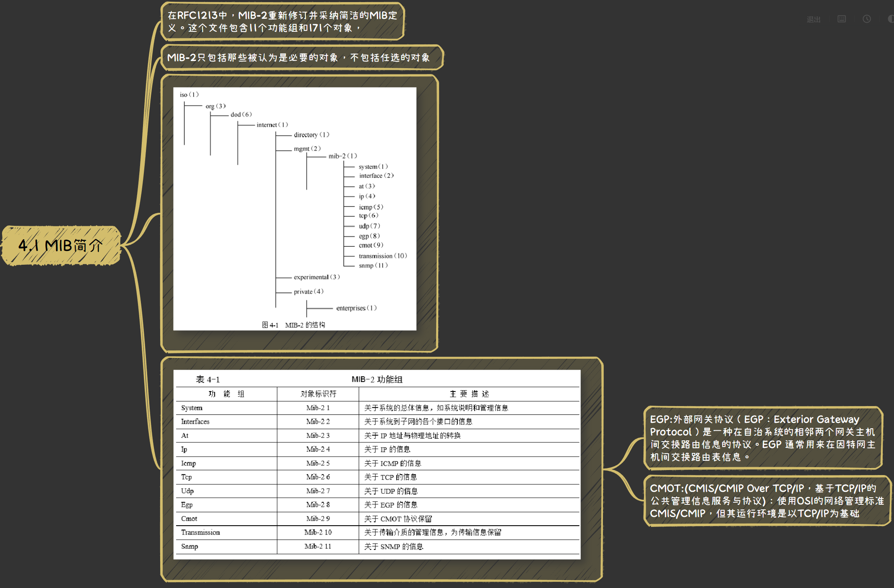Click the 退出 exit button

(x=813, y=19)
